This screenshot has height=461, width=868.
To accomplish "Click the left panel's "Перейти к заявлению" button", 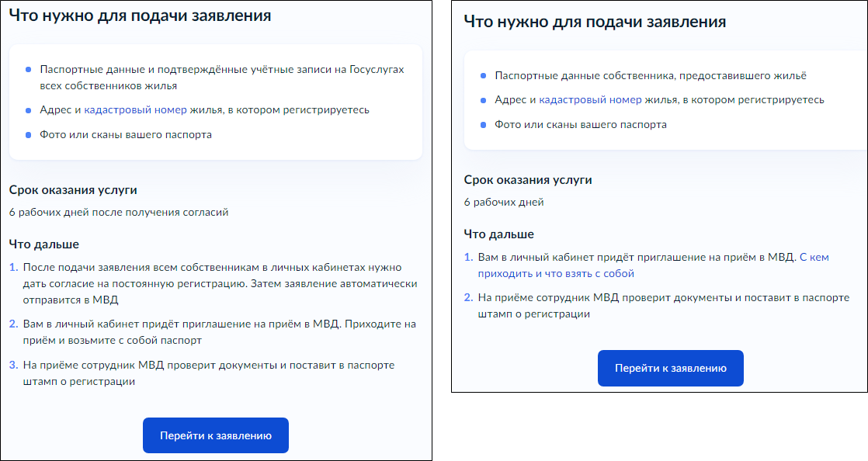I will tap(215, 435).
